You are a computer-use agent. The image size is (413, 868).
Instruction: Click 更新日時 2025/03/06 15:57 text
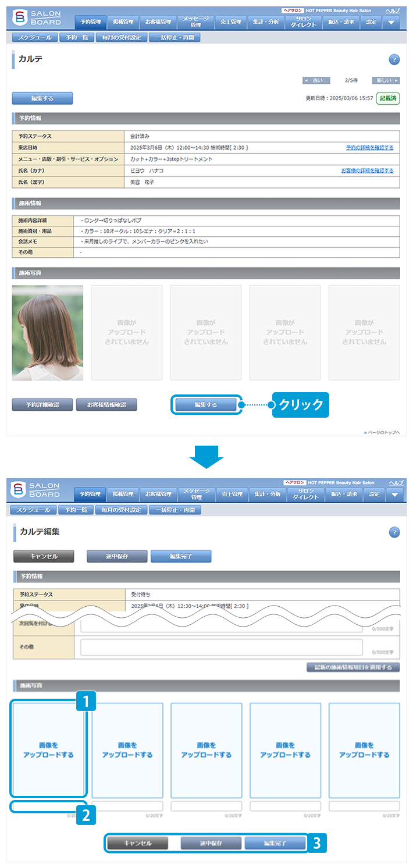click(339, 98)
